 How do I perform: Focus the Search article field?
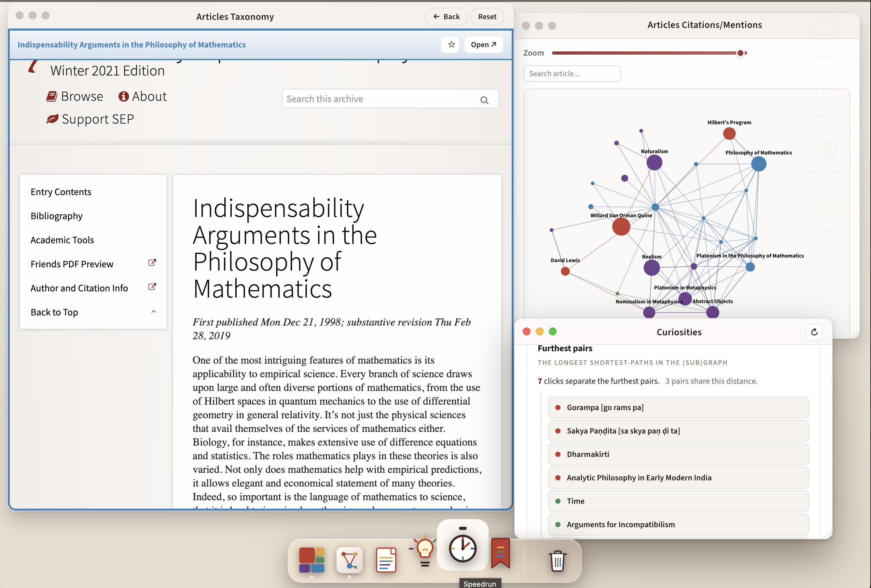(x=572, y=74)
